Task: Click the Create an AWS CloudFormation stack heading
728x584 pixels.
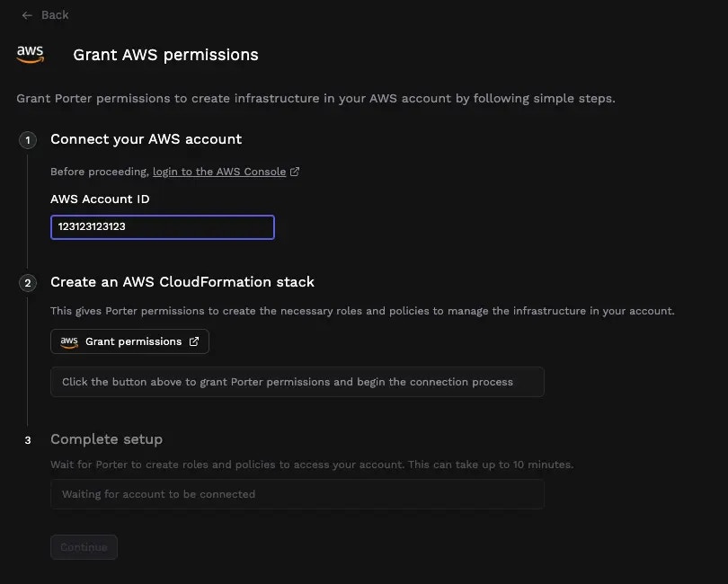Action: 182,281
